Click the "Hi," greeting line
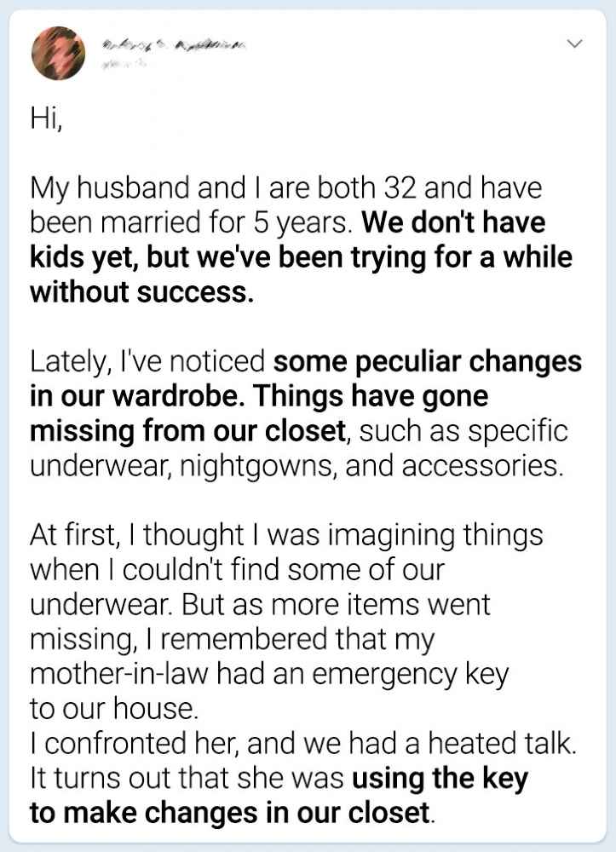616x852 pixels. coord(46,119)
